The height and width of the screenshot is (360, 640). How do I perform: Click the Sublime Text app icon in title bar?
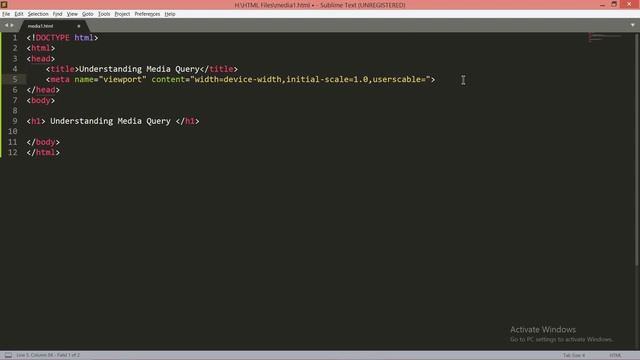click(4, 4)
